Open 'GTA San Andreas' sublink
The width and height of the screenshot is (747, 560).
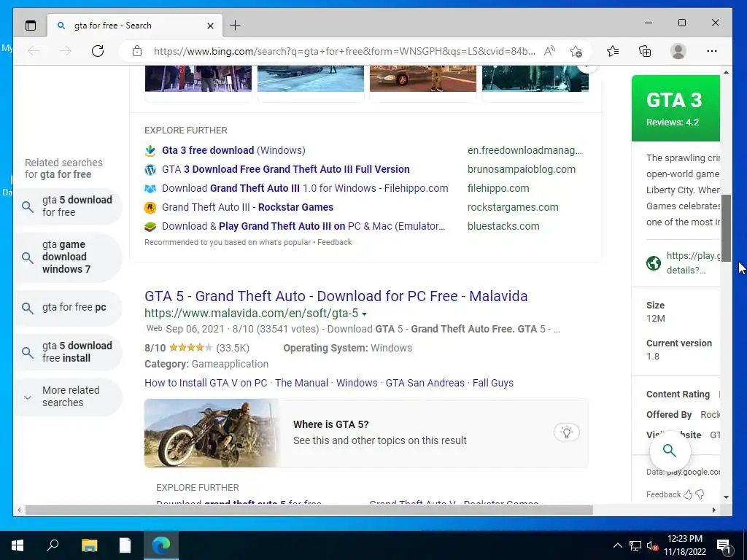click(x=425, y=384)
